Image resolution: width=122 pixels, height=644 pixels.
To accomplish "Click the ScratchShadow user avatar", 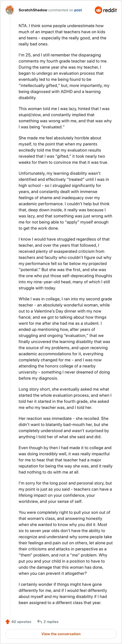I will 10,10.
